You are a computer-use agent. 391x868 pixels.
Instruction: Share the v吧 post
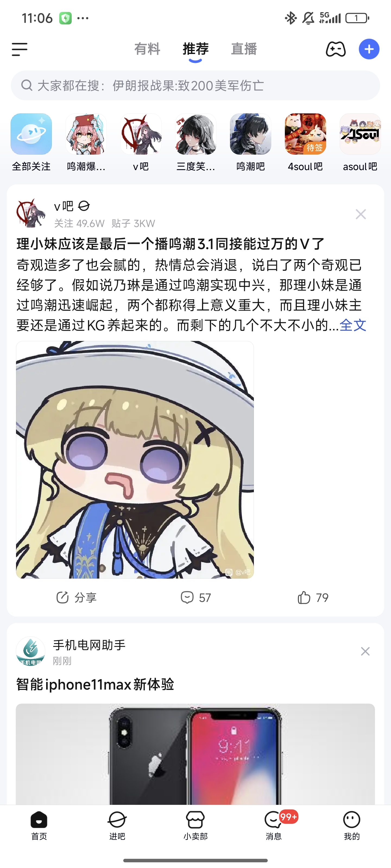(76, 597)
